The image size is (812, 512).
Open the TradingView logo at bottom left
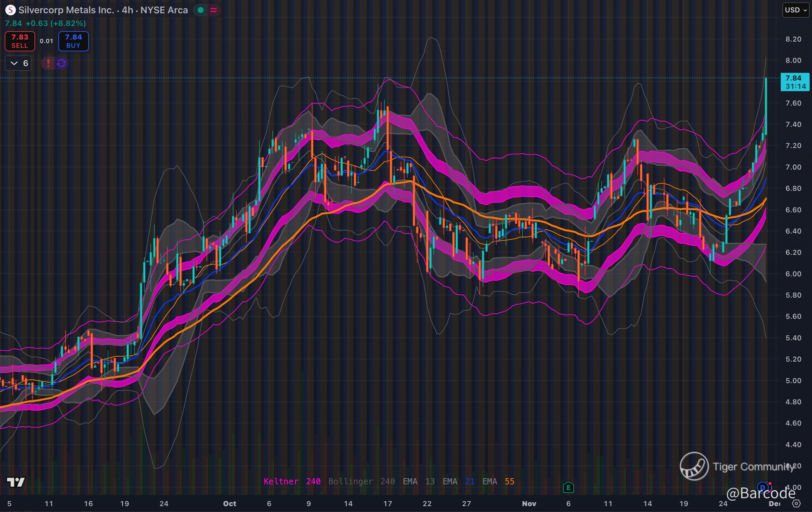(x=16, y=482)
